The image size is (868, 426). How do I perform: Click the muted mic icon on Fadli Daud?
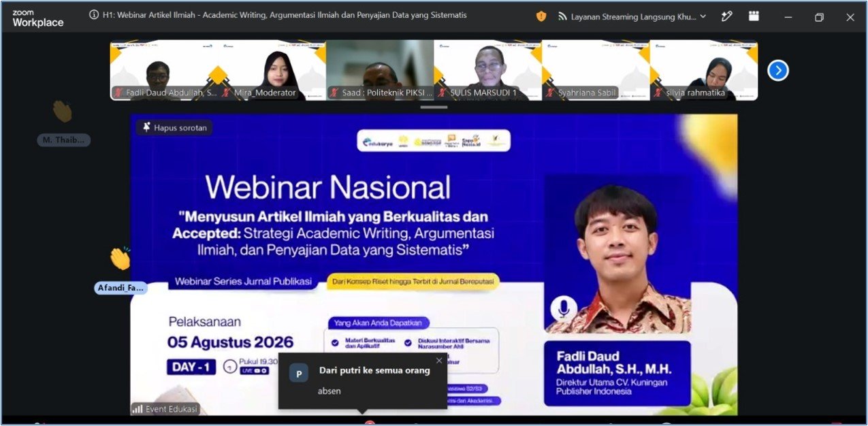pos(118,93)
